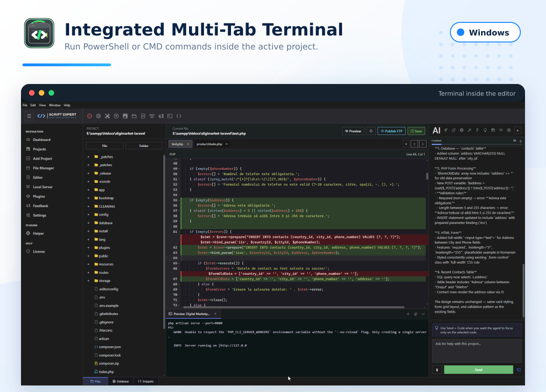Toggle the hamburger sidebar menu

click(29, 116)
